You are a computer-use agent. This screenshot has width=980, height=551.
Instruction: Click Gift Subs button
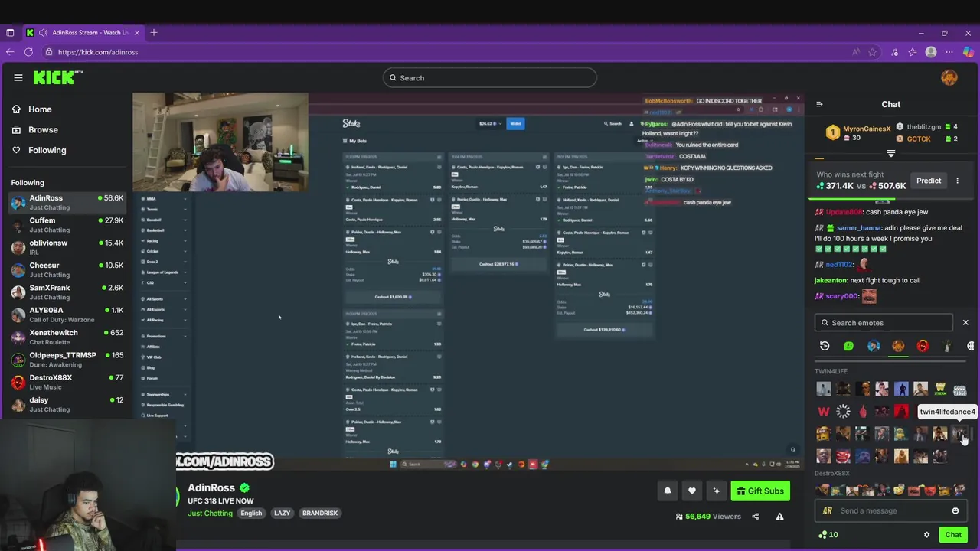[760, 491]
